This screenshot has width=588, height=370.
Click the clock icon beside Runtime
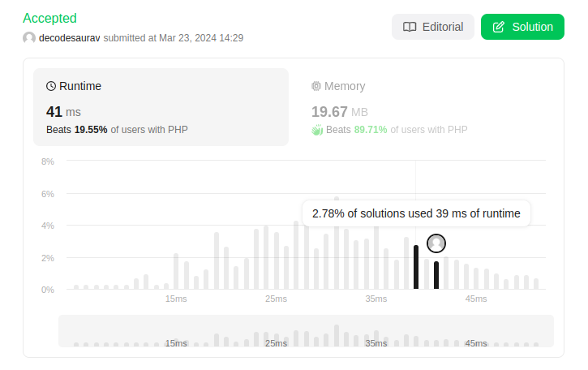[51, 86]
